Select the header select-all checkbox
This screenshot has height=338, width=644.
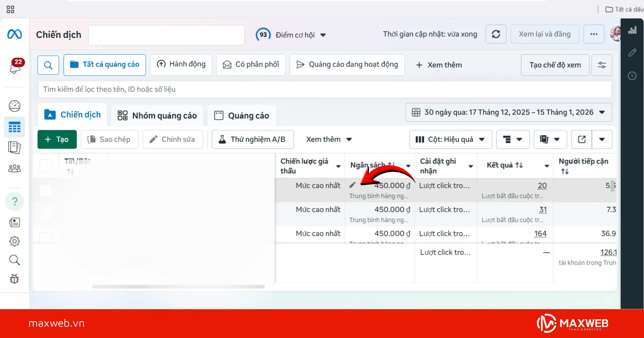coord(46,165)
